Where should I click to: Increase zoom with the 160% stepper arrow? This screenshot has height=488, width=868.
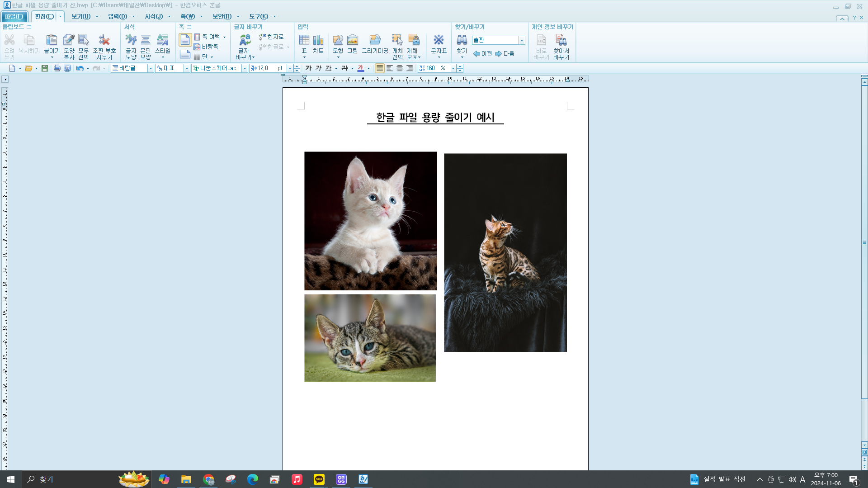pyautogui.click(x=460, y=66)
